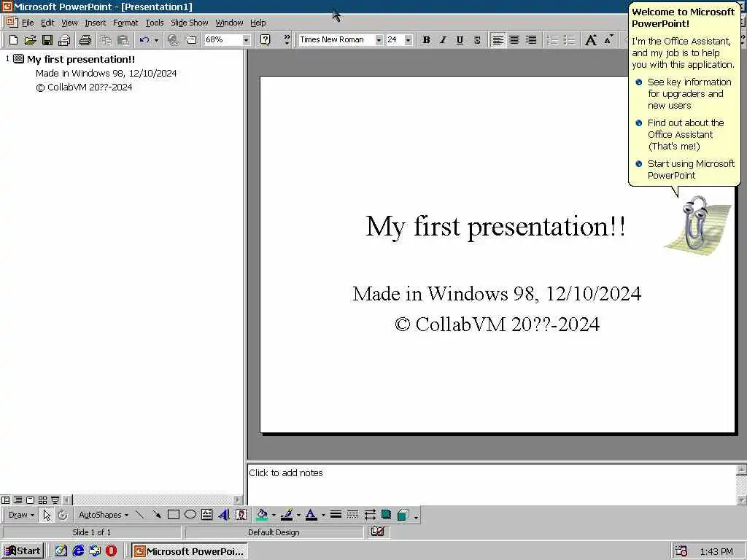Viewport: 747px width, 560px height.
Task: Expand More Buttons on Standard toolbar
Action: [x=287, y=40]
